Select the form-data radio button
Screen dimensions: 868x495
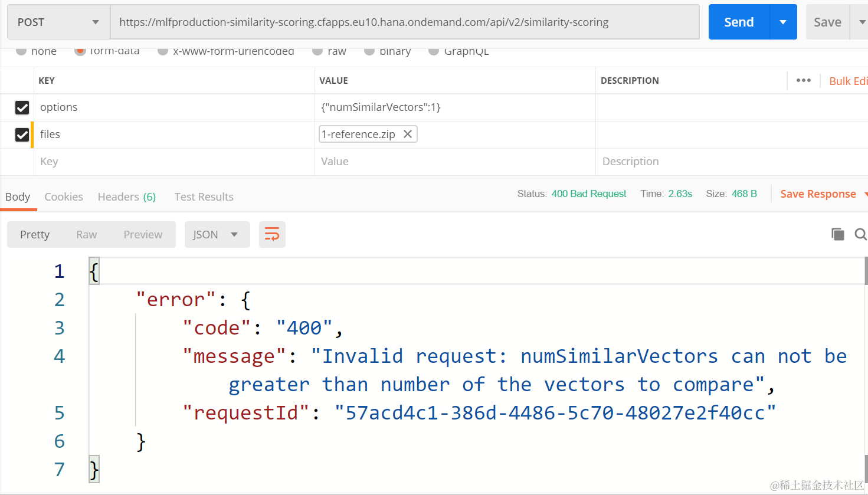80,51
